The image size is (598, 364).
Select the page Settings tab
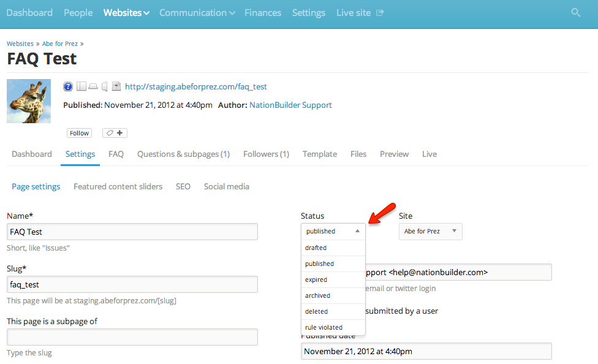(x=80, y=154)
